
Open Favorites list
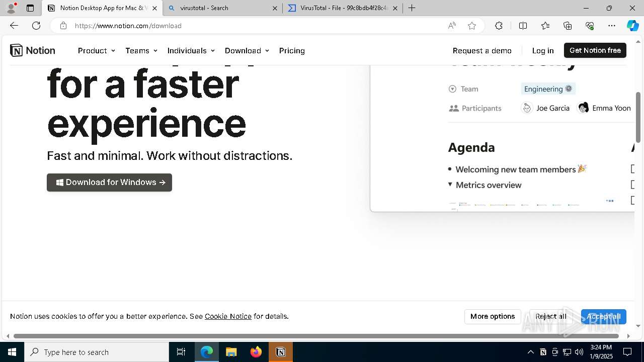[545, 26]
